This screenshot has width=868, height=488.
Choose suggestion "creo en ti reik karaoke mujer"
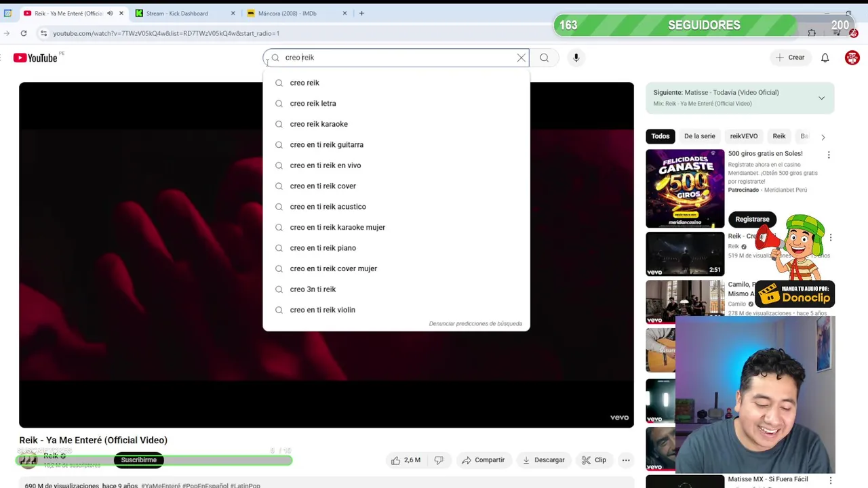396,228
